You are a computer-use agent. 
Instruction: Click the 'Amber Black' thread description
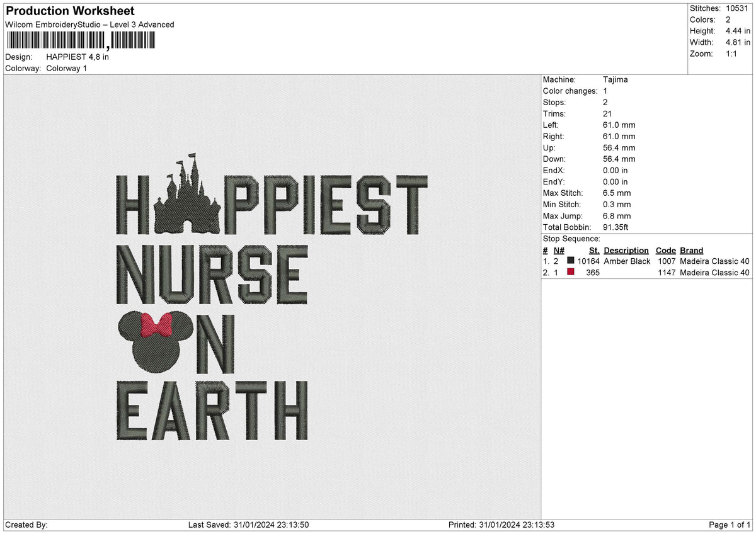tap(627, 261)
